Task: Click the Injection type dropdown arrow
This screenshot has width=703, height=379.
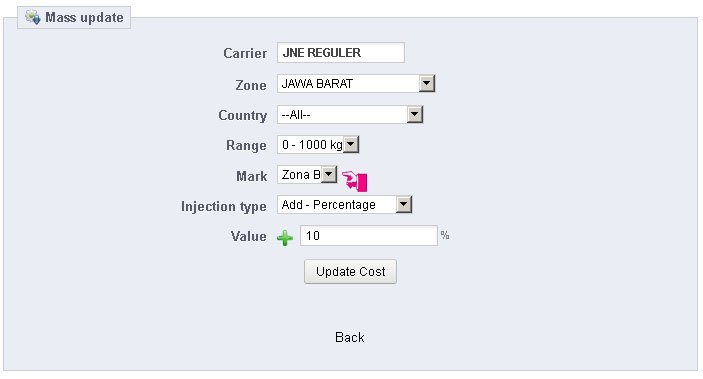Action: click(x=404, y=205)
